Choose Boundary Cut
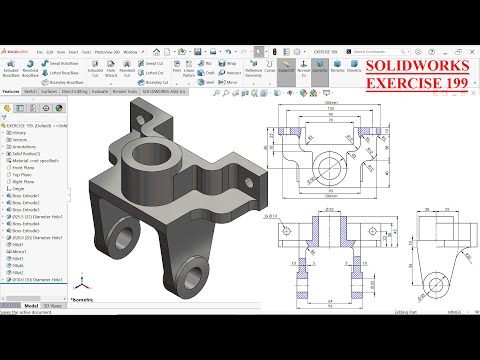 click(x=153, y=82)
